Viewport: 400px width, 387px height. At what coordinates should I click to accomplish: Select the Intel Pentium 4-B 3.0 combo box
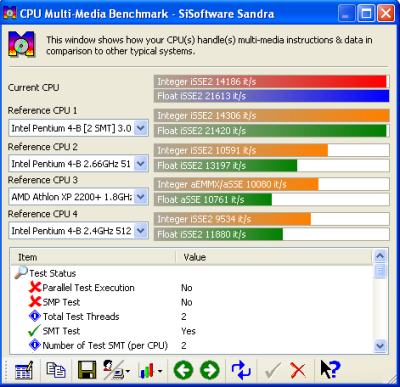click(x=78, y=128)
